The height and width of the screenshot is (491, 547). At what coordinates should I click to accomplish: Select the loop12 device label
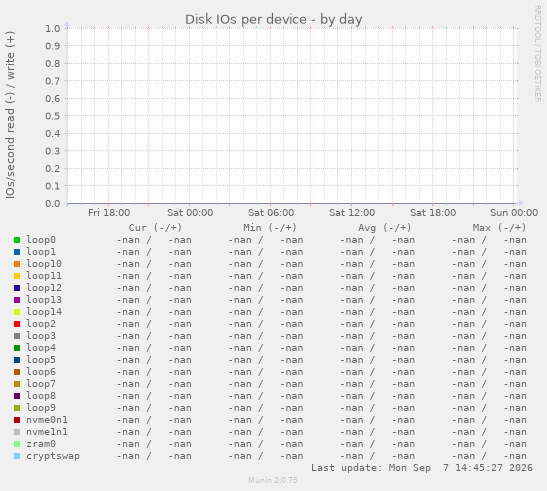44,288
